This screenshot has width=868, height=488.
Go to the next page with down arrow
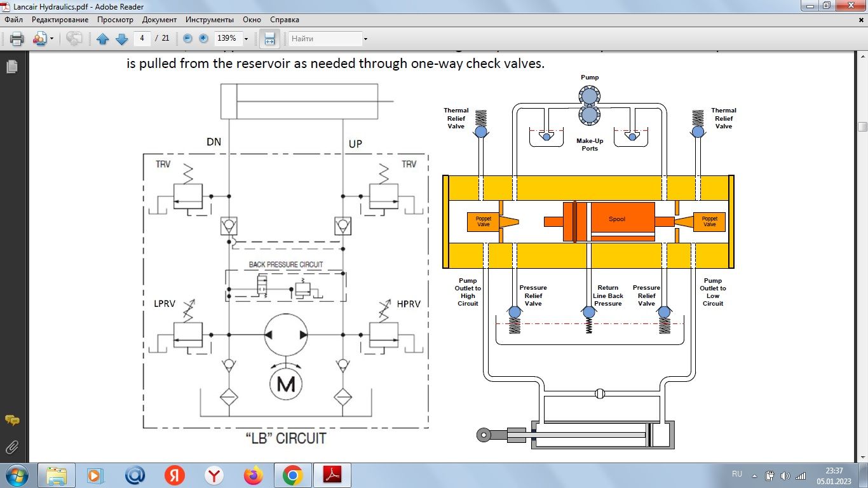[121, 39]
